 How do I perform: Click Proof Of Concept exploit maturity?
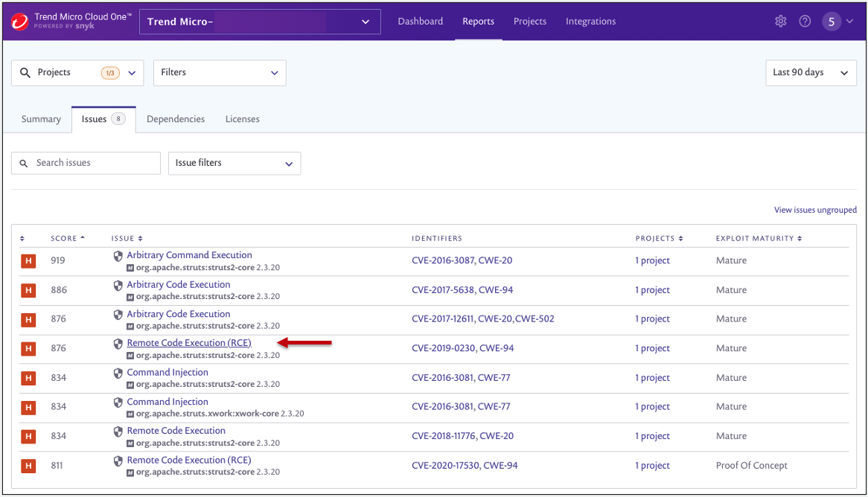coord(751,466)
